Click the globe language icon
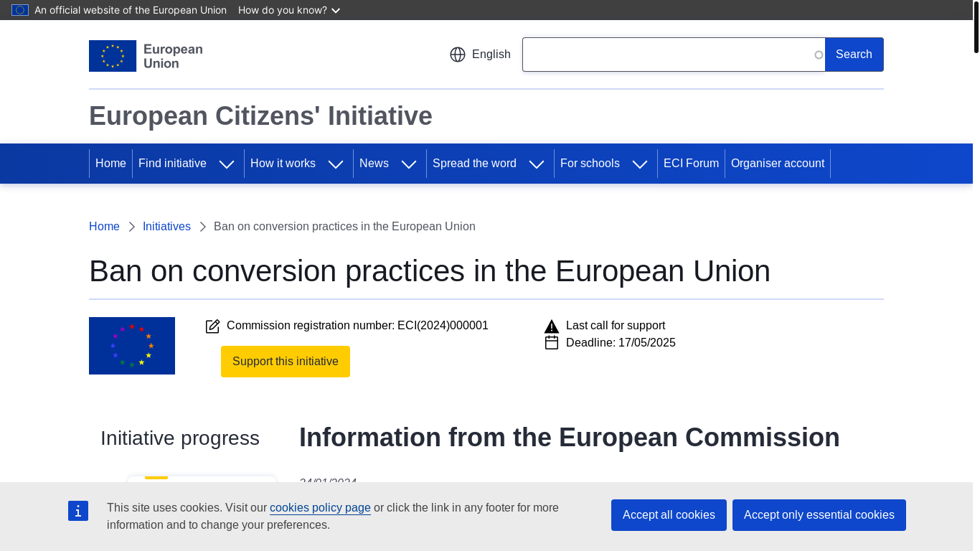This screenshot has height=551, width=980. (458, 55)
